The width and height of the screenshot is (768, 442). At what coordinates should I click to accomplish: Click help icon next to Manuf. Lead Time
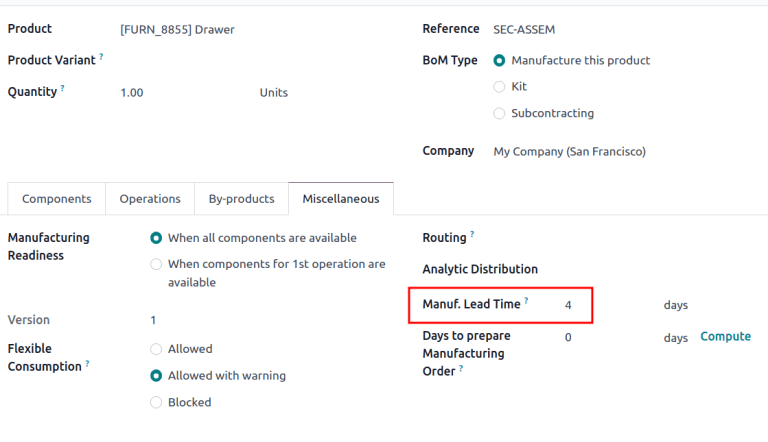526,300
